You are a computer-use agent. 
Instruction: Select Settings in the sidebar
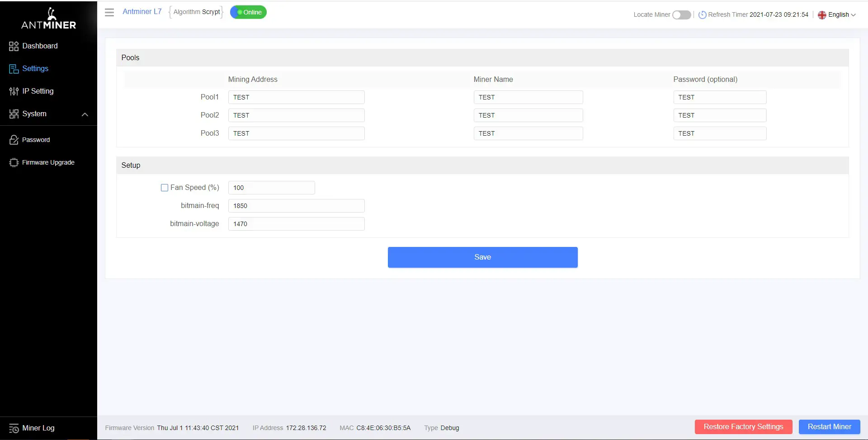35,69
